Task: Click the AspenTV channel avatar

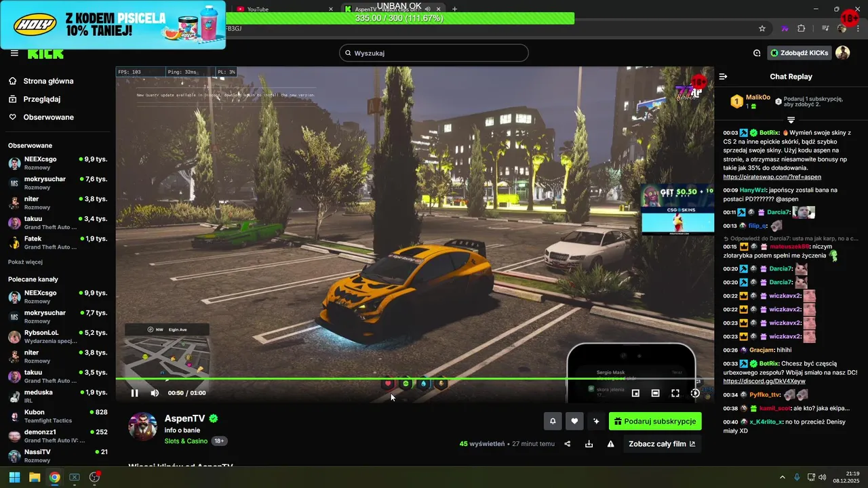Action: 143,426
